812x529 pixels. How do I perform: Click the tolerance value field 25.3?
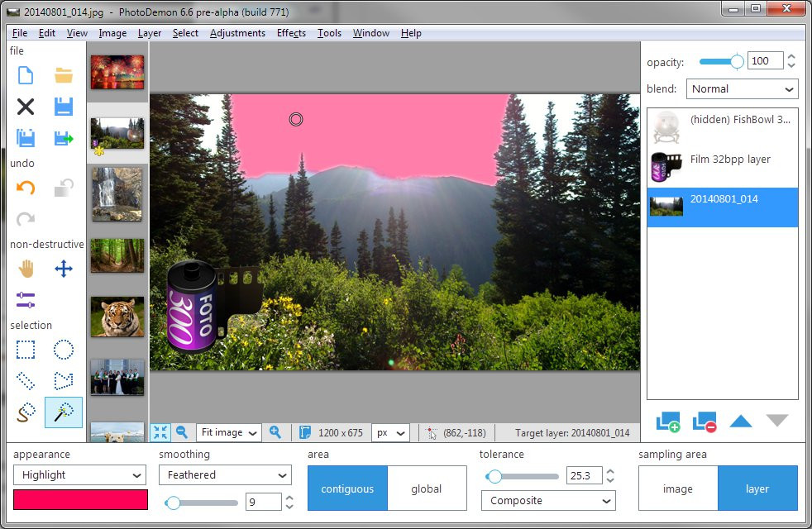[584, 475]
